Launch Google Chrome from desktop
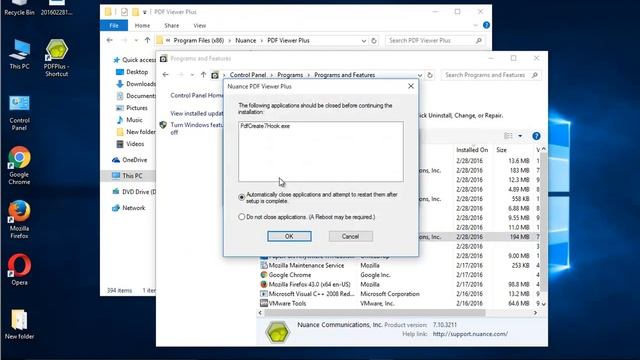 pyautogui.click(x=19, y=165)
